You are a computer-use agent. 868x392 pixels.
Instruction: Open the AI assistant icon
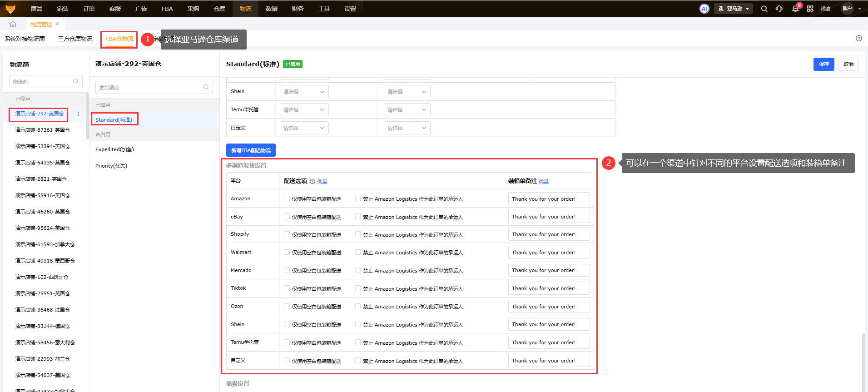[x=704, y=9]
